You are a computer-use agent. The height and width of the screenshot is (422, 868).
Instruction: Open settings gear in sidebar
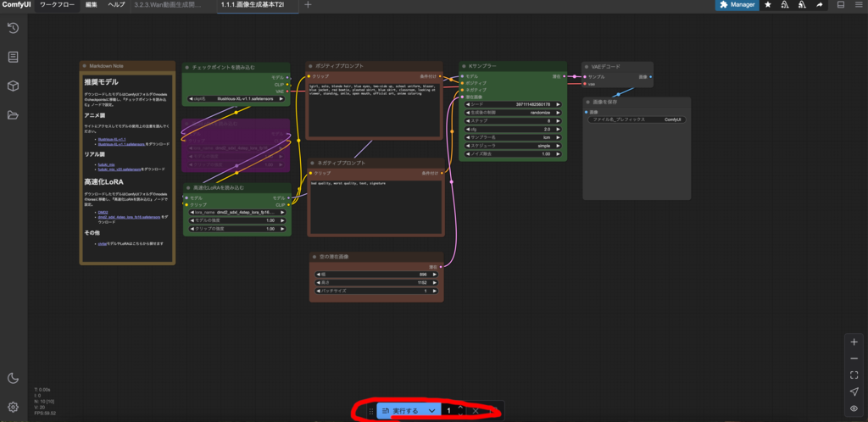pyautogui.click(x=13, y=407)
